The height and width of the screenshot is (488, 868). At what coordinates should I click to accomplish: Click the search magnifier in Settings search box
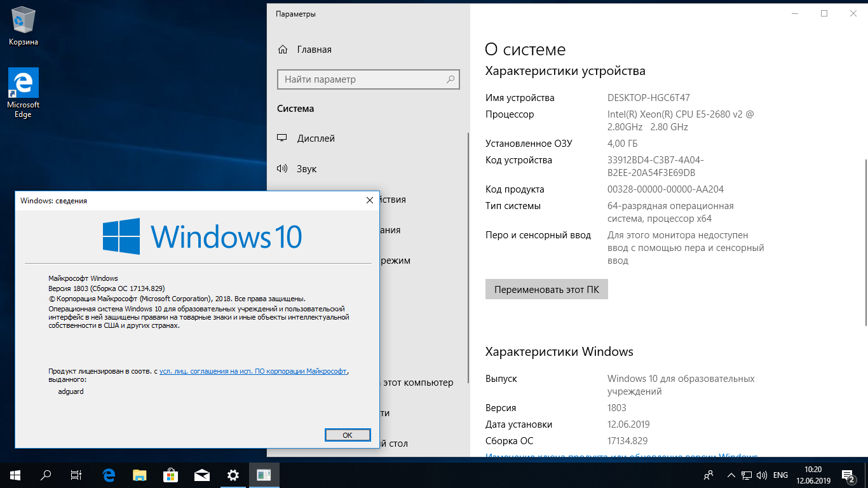point(451,79)
